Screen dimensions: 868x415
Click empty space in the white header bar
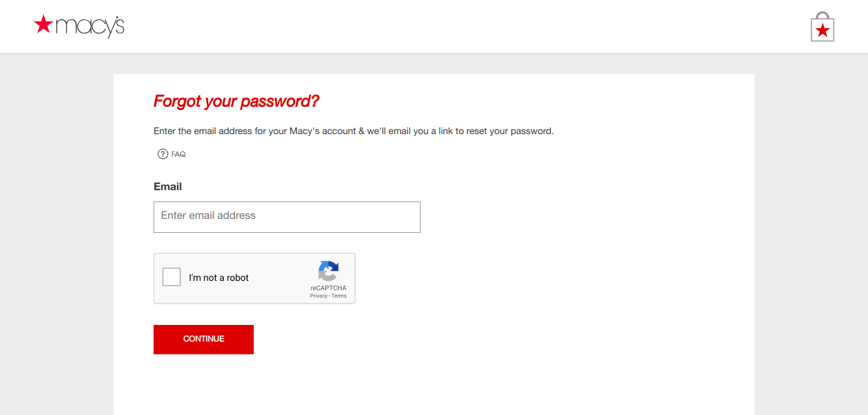434,27
